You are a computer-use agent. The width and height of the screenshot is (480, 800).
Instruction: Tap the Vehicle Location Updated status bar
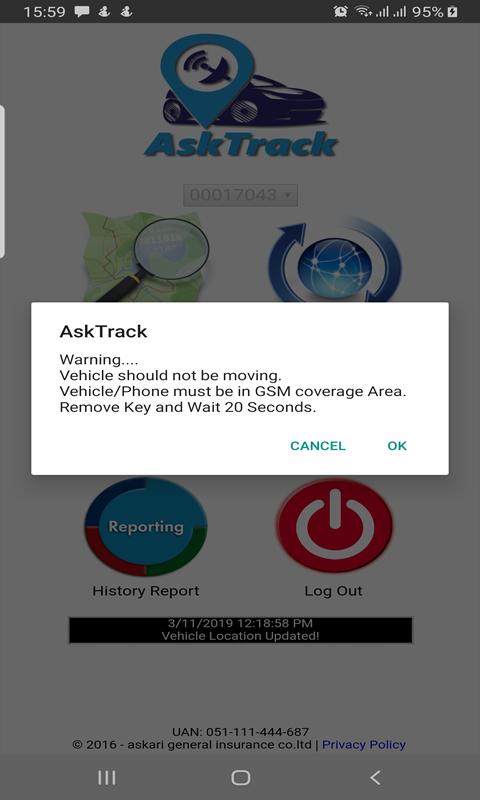(x=240, y=630)
